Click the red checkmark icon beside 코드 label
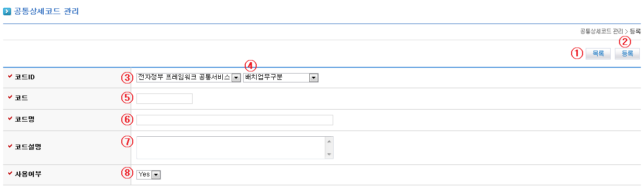 (x=10, y=98)
